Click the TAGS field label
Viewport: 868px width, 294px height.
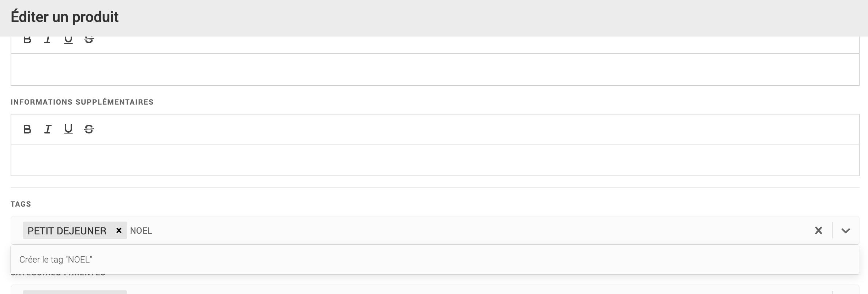click(21, 204)
